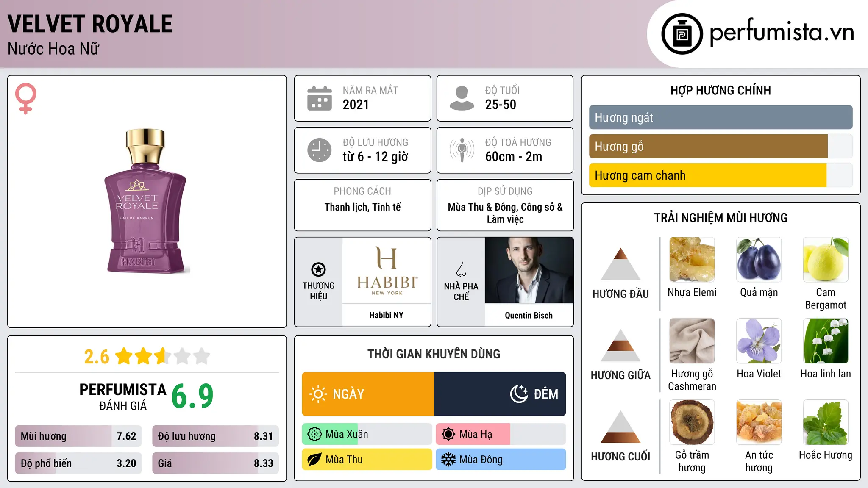Click the Hoa linh lan note image

coord(826,341)
